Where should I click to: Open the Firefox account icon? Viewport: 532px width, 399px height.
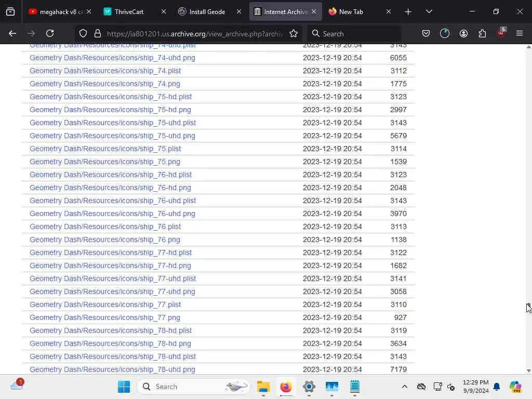pos(463,33)
